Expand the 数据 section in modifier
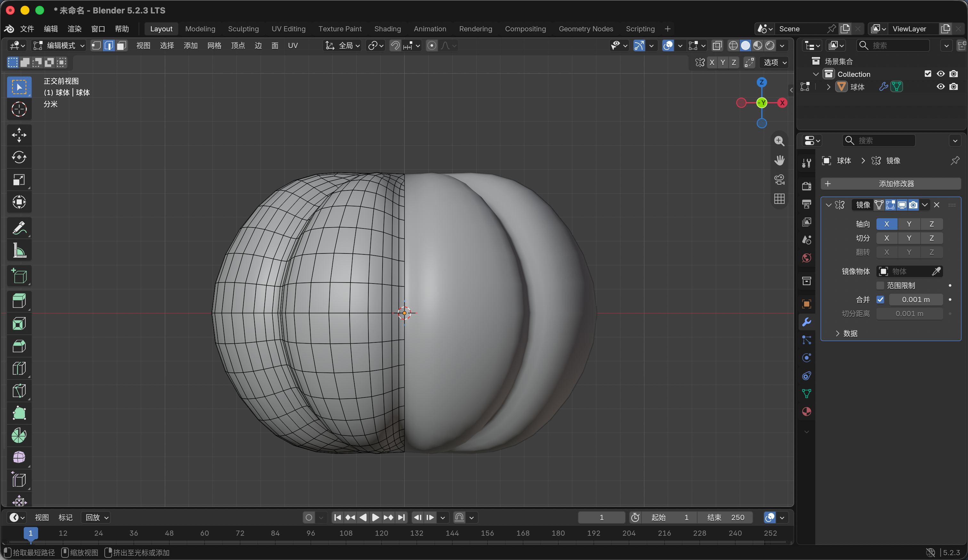The width and height of the screenshot is (968, 560). (x=847, y=333)
